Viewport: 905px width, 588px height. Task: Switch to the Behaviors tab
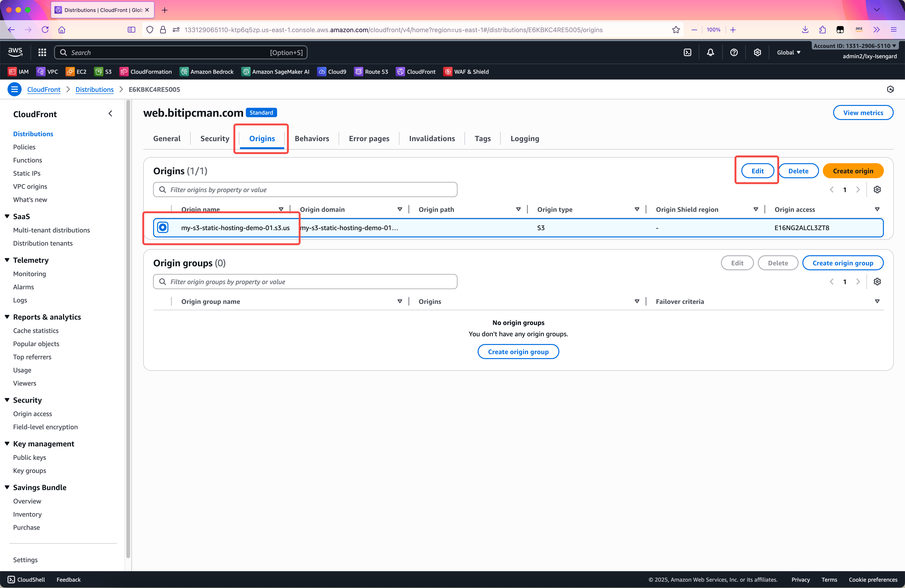[312, 139]
